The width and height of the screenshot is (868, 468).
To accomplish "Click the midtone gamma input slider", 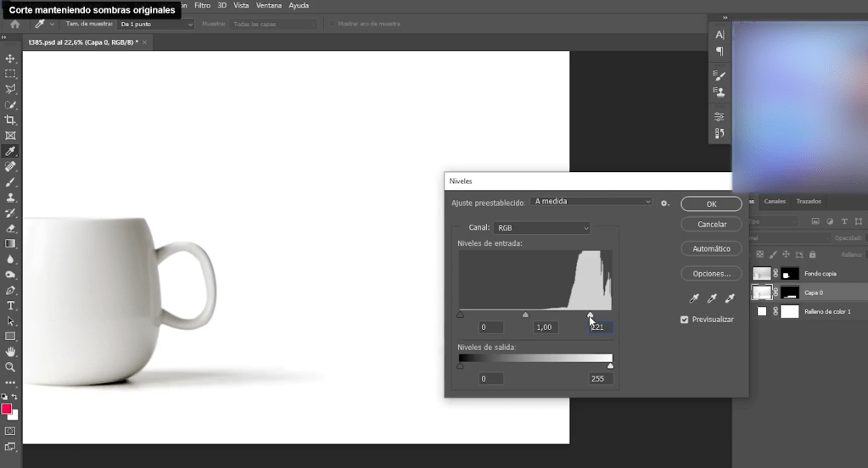I will click(x=525, y=315).
